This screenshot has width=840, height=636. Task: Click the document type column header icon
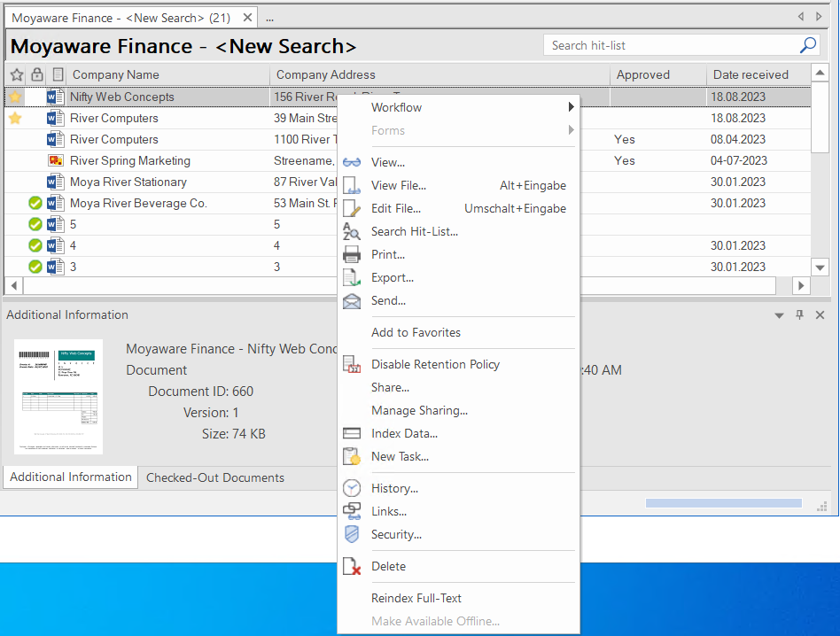(x=58, y=74)
